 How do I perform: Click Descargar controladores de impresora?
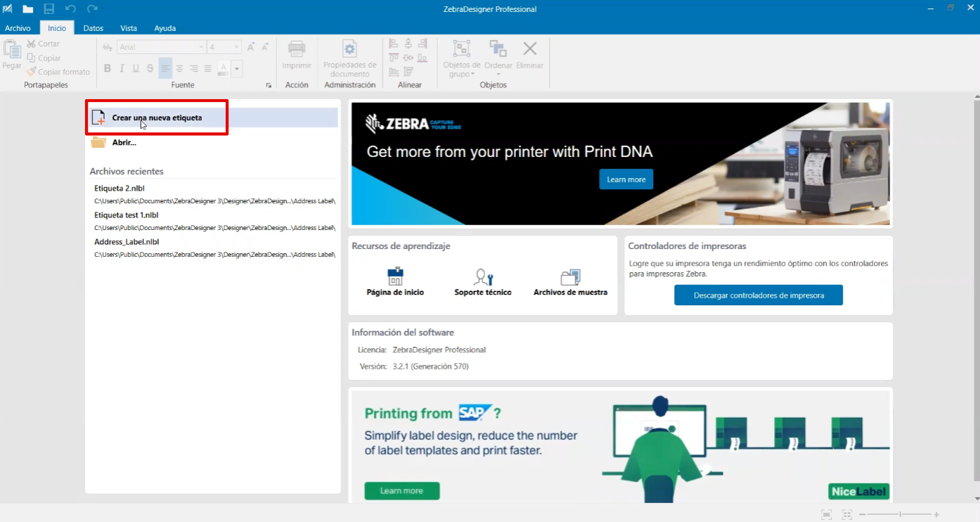pyautogui.click(x=759, y=295)
